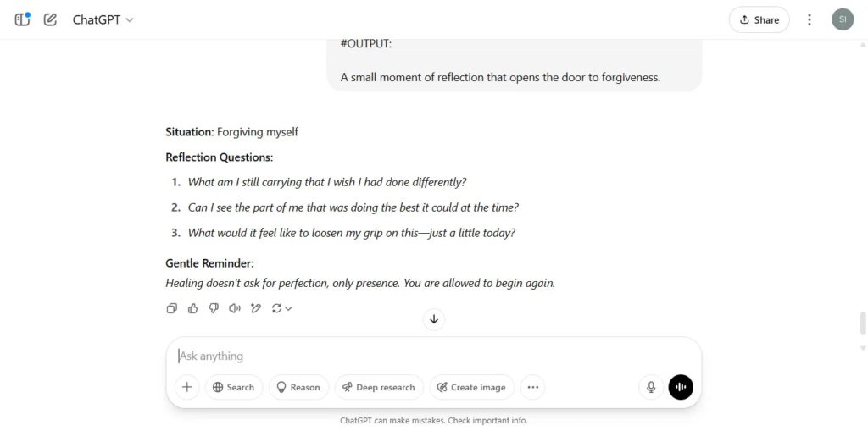Toggle the Search tool pill
868x431 pixels.
point(234,387)
